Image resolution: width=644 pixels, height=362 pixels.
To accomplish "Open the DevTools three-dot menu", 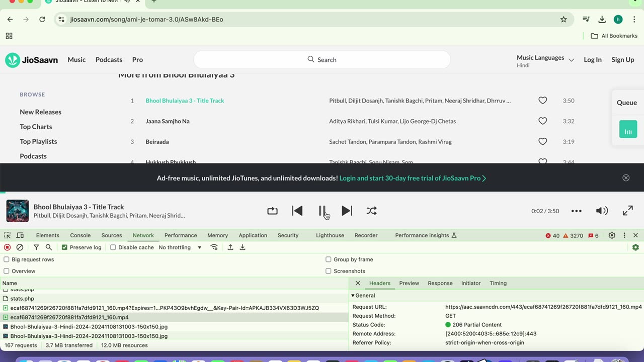I will click(624, 235).
